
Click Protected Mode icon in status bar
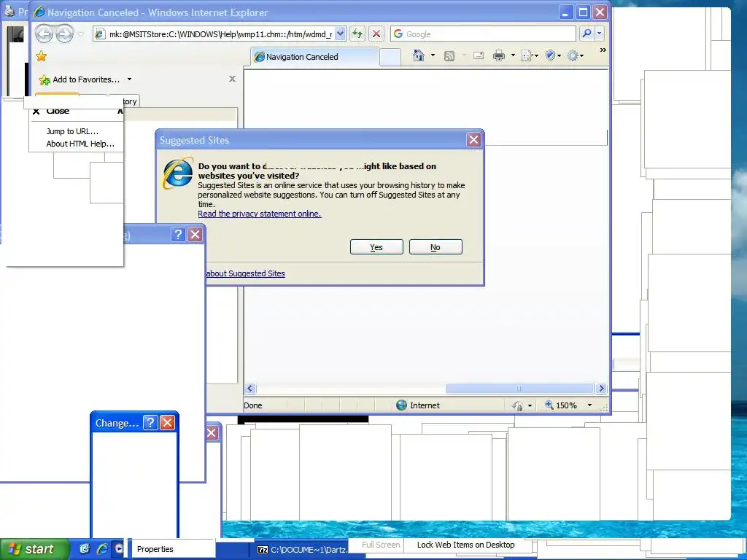click(x=518, y=405)
